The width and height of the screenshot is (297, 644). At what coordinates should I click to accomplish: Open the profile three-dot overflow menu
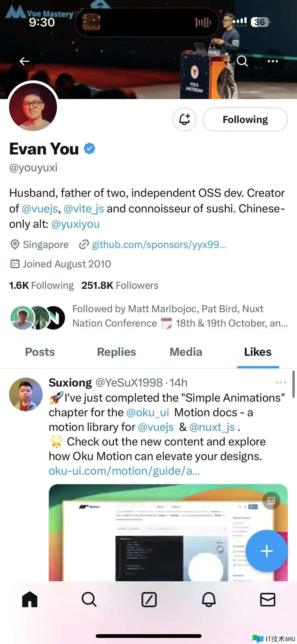click(x=273, y=61)
